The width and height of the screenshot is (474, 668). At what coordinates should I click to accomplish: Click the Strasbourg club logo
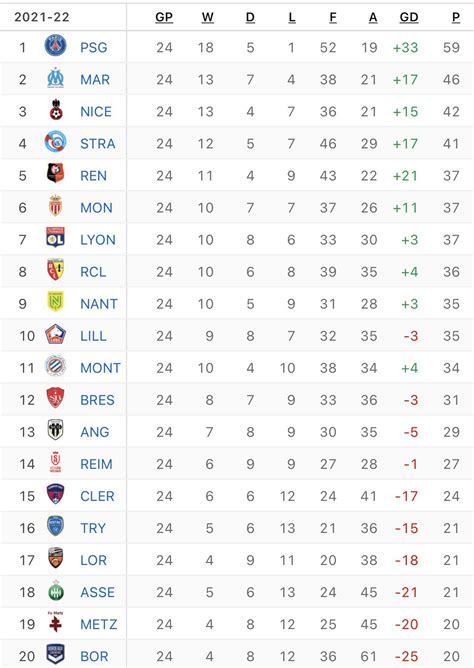[x=55, y=142]
